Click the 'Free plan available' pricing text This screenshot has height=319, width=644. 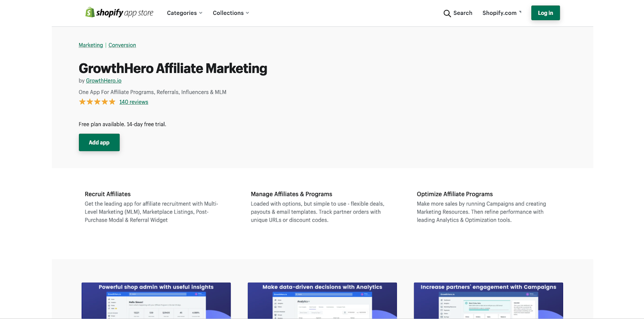tap(122, 124)
